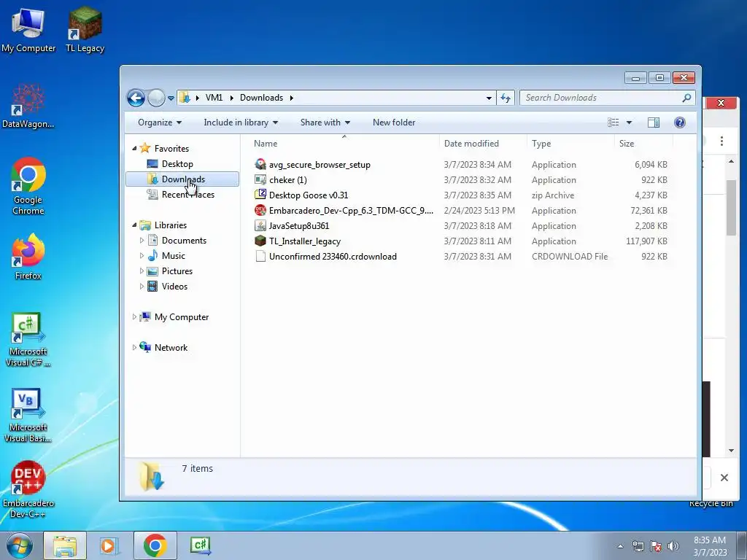The width and height of the screenshot is (747, 560).
Task: Click the Downloads breadcrumb in the address bar
Action: point(261,98)
